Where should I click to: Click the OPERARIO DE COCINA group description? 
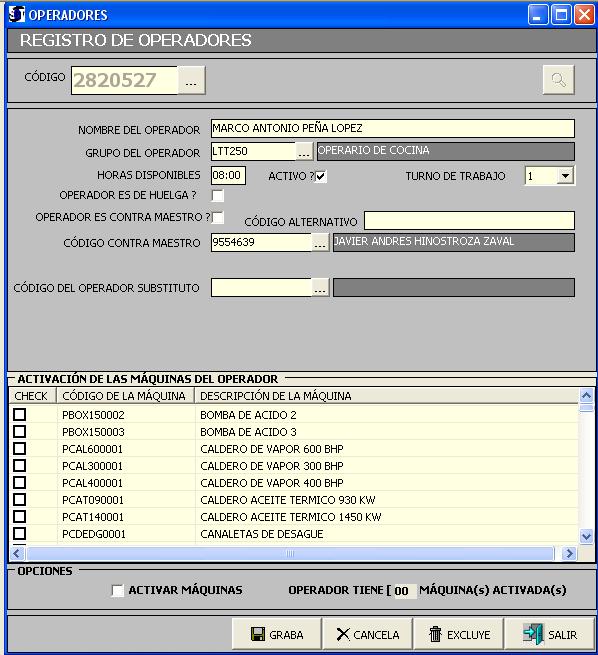click(446, 151)
